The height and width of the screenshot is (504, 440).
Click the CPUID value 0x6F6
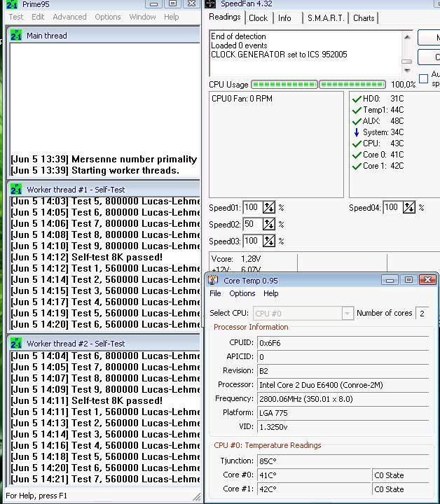pos(343,343)
